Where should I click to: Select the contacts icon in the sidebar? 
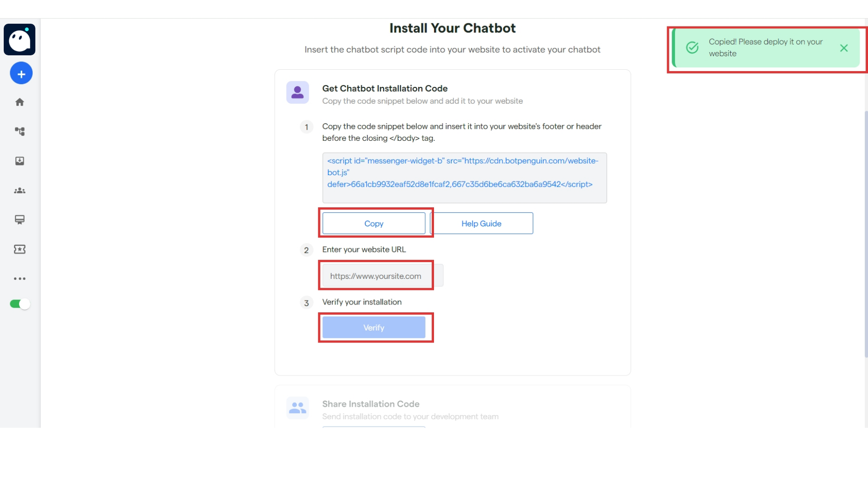click(20, 191)
